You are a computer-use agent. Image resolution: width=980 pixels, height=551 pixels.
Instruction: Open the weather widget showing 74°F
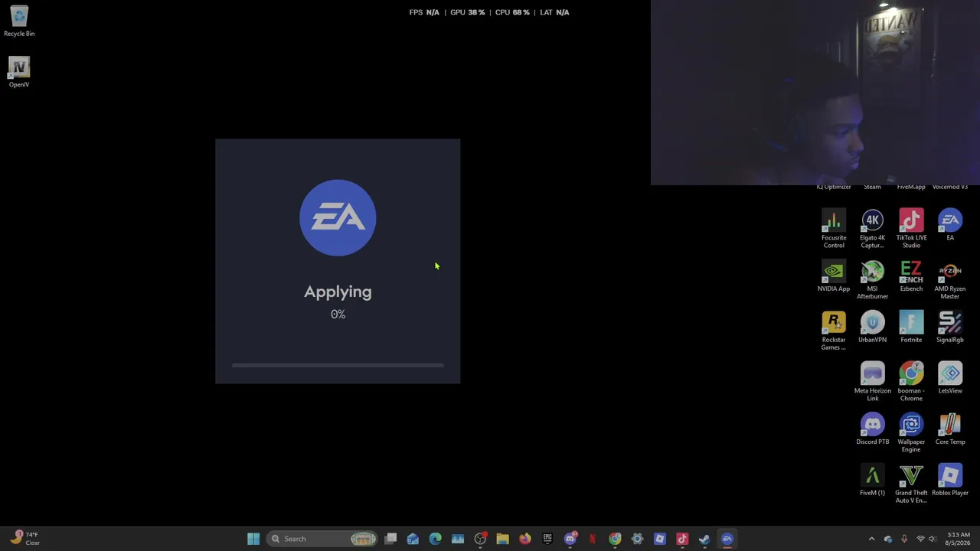pyautogui.click(x=24, y=539)
